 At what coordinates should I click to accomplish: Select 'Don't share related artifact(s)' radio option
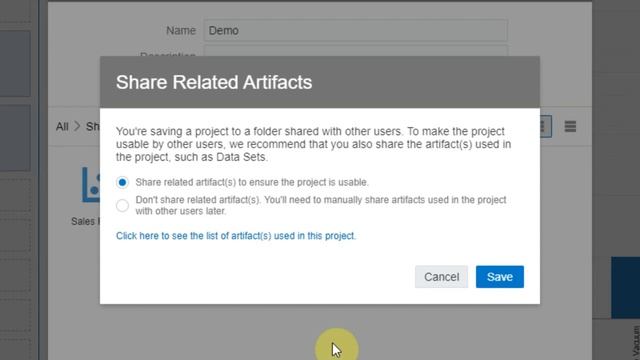pos(122,205)
